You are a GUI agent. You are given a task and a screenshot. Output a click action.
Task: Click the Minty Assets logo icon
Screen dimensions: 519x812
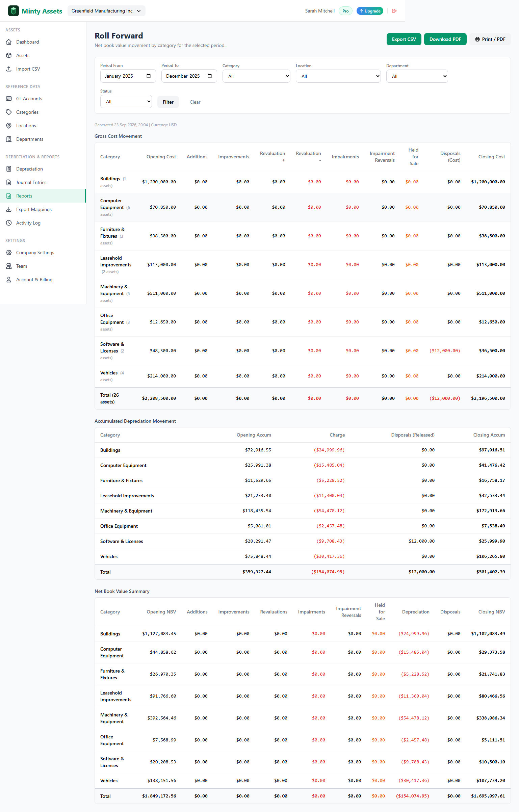click(x=13, y=11)
